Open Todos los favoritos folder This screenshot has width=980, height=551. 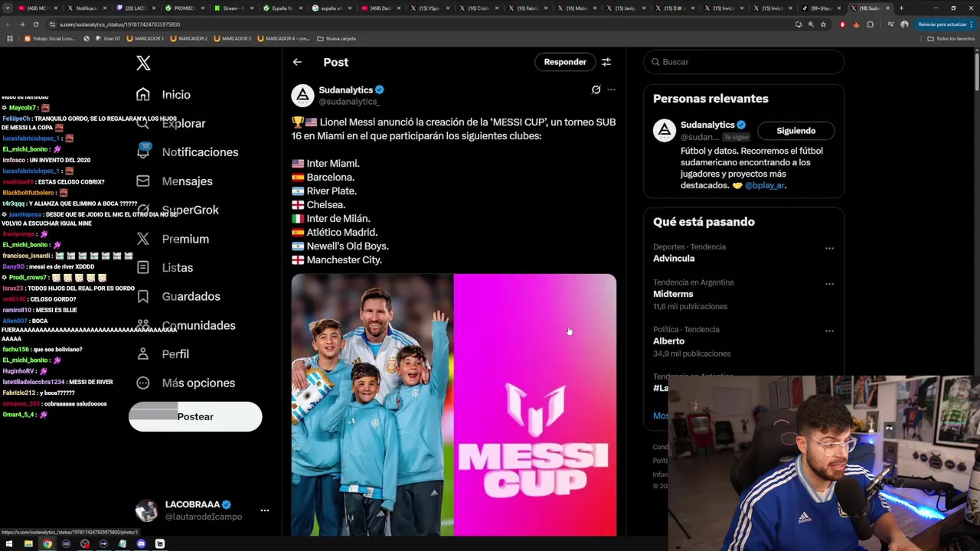coord(951,38)
